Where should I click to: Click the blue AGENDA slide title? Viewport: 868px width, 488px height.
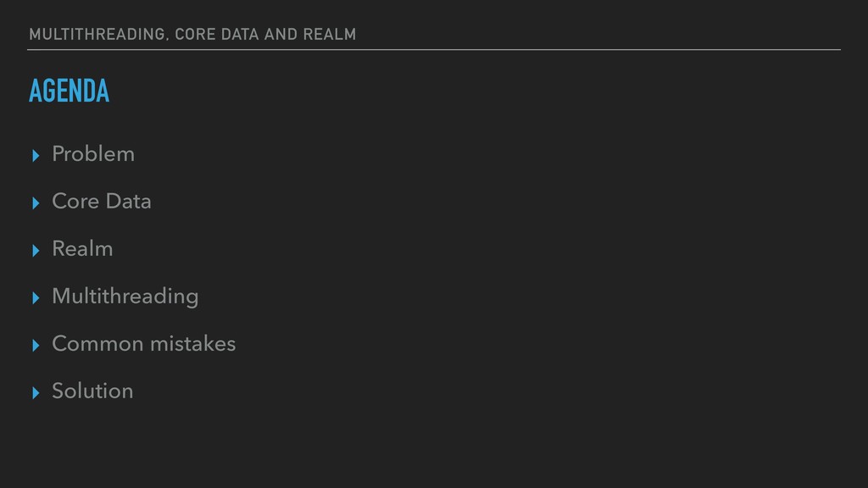70,91
